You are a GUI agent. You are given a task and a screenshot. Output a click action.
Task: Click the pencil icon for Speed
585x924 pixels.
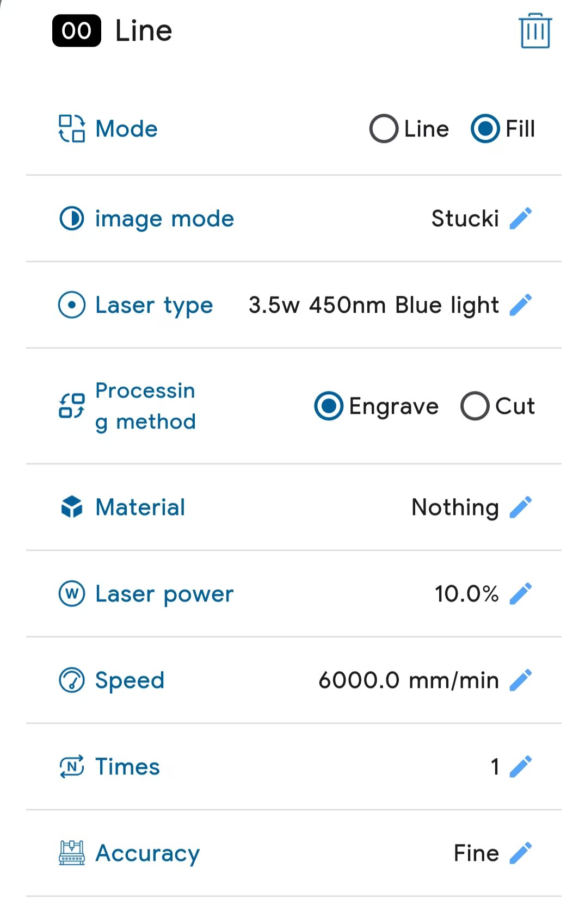pyautogui.click(x=521, y=680)
